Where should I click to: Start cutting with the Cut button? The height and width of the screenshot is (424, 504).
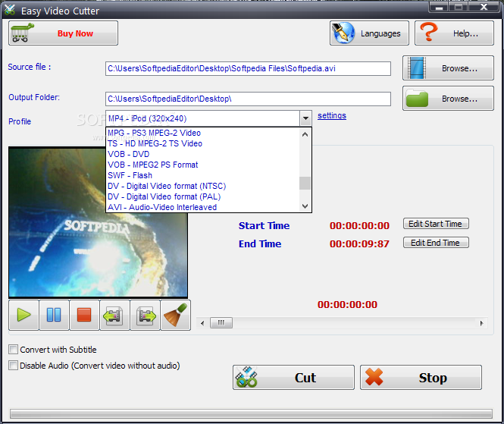coord(293,378)
